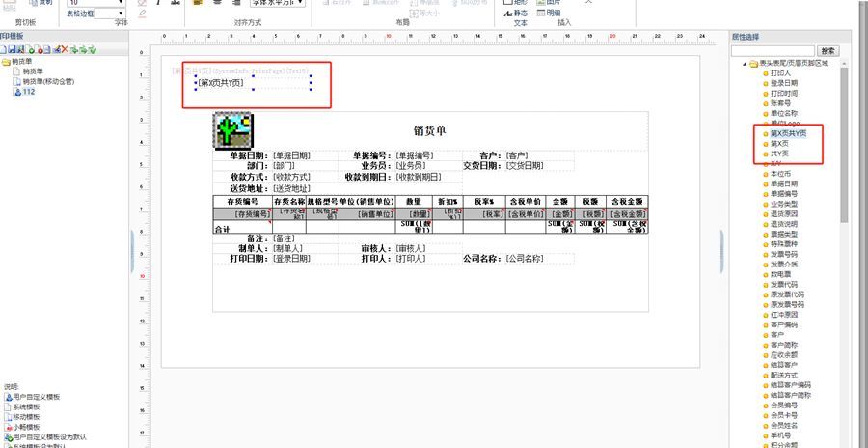Collapse the left template panel via splitter handle
This screenshot has width=868, height=448.
point(132,251)
